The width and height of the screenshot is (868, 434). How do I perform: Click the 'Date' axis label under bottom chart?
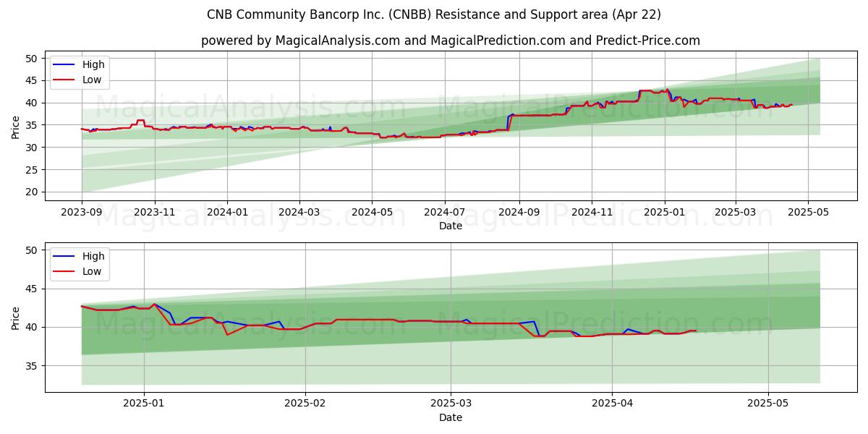[451, 417]
